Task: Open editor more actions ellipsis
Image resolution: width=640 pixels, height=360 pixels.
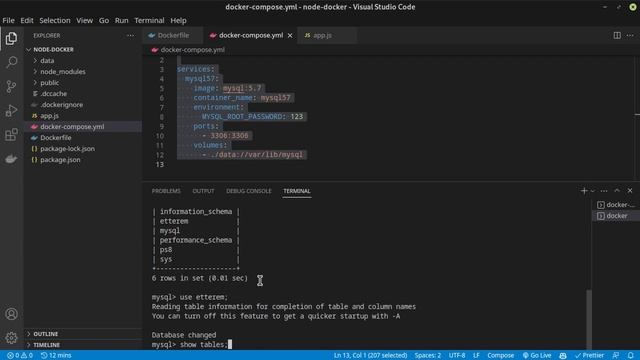Action: coord(630,36)
